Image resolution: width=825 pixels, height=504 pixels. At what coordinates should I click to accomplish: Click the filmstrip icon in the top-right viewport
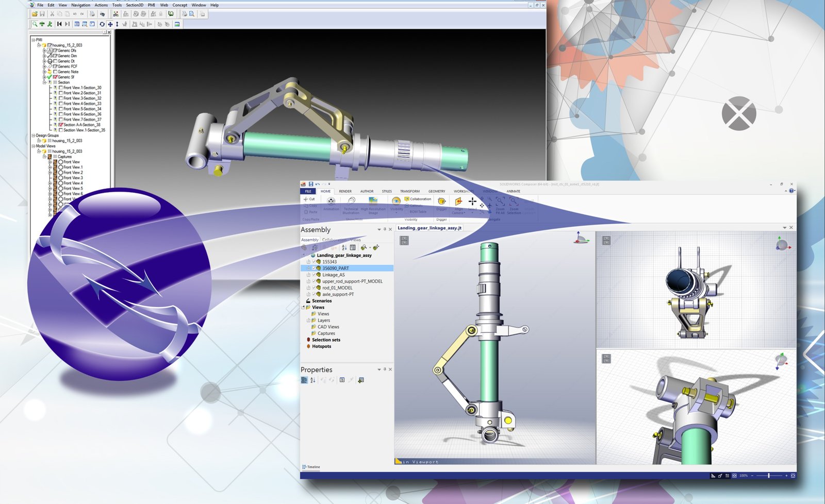[606, 240]
